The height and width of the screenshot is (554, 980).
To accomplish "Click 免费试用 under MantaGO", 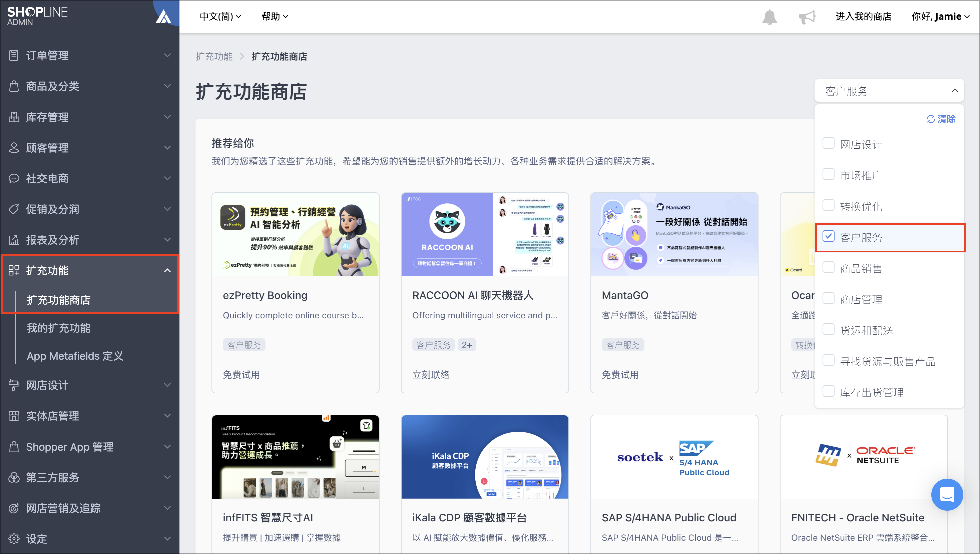I will click(x=620, y=375).
